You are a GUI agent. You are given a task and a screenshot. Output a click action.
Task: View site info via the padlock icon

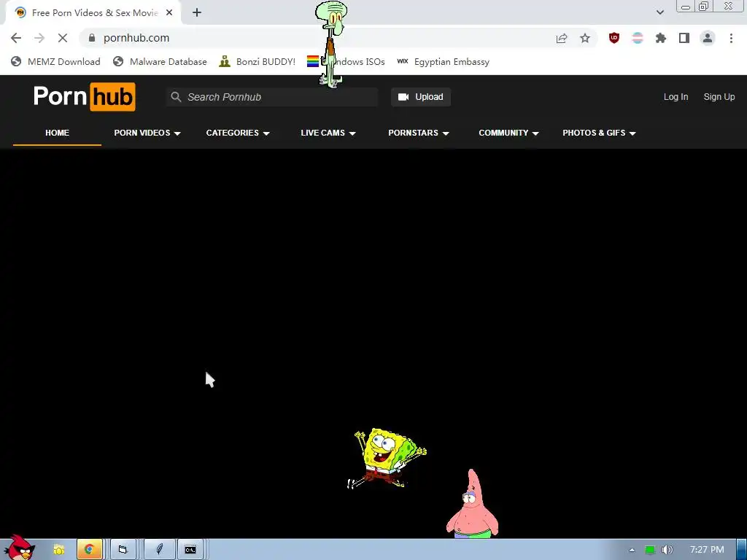[92, 38]
